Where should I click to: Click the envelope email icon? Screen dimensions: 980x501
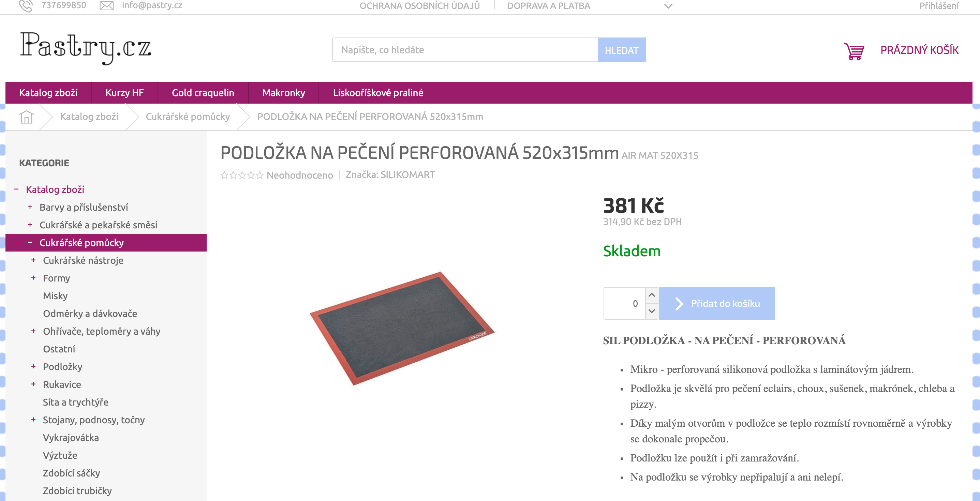106,6
